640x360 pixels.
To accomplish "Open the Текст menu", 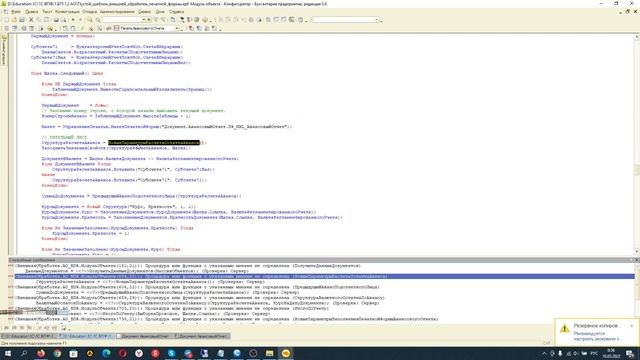I will (x=47, y=11).
